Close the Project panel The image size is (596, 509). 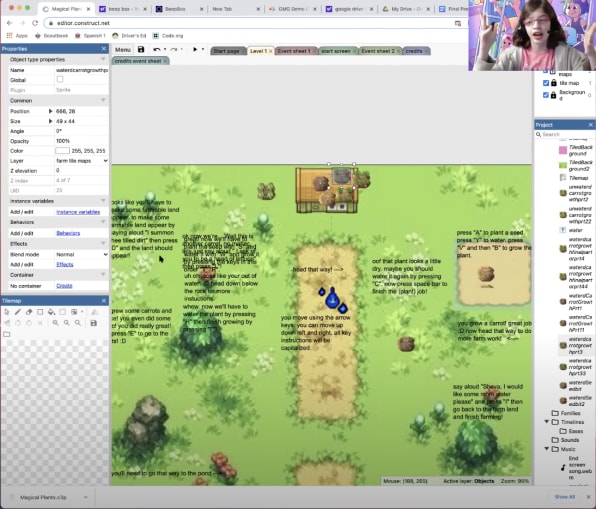(590, 125)
